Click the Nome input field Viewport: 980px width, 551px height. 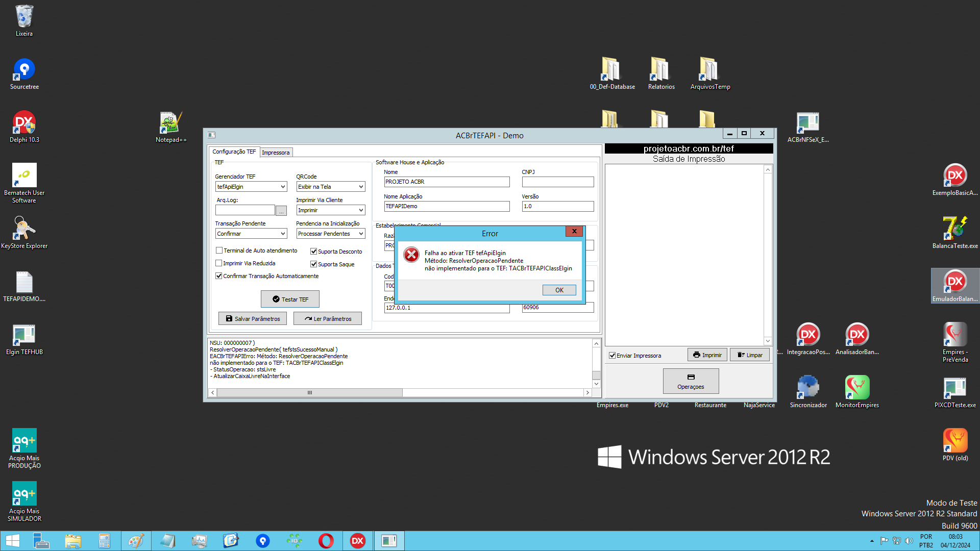pos(447,182)
